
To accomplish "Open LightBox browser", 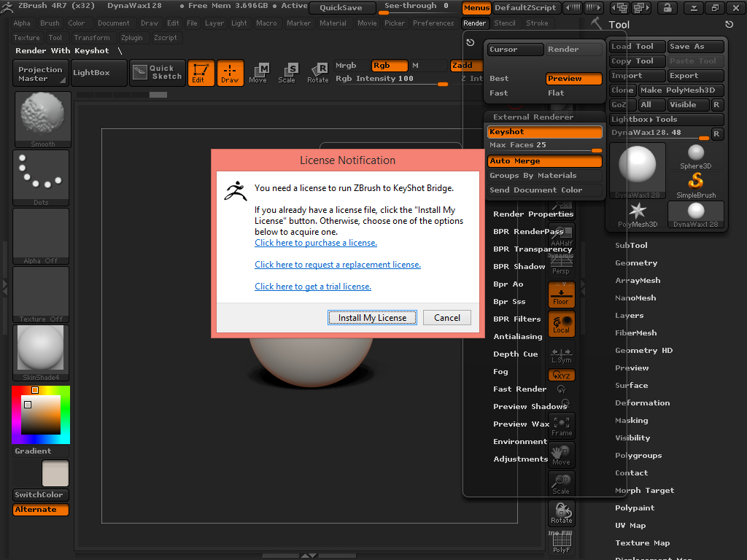I will tap(99, 73).
